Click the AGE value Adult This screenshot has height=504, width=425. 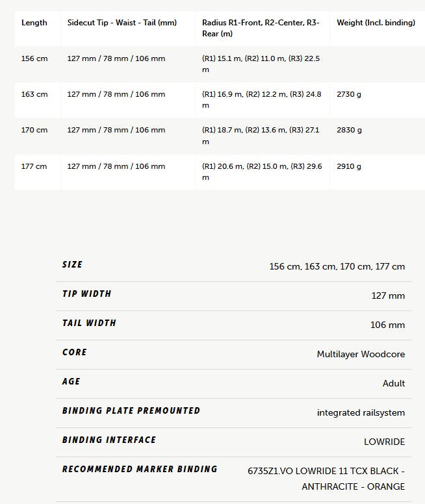pos(394,383)
